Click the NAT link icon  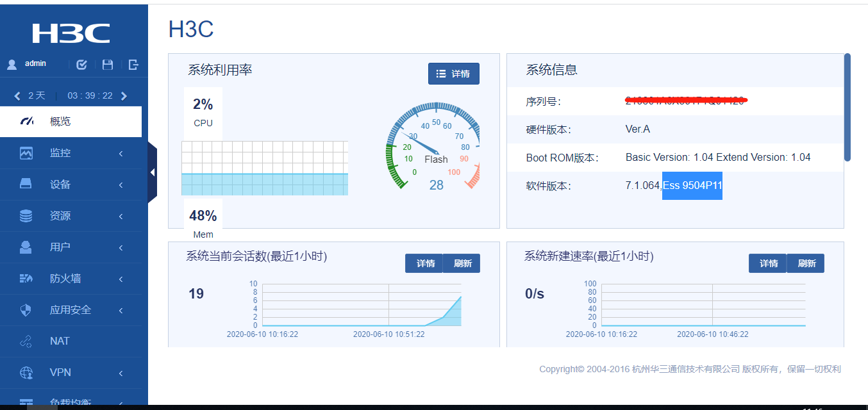26,341
